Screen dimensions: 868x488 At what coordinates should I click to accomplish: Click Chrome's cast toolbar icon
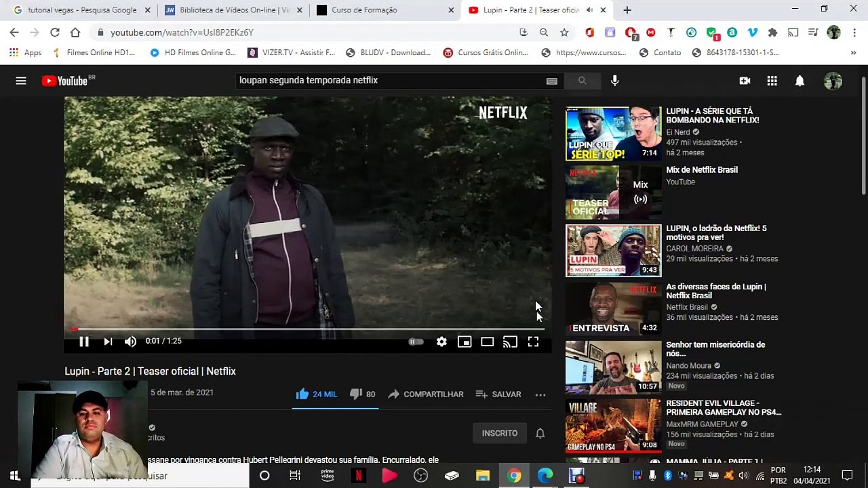793,33
